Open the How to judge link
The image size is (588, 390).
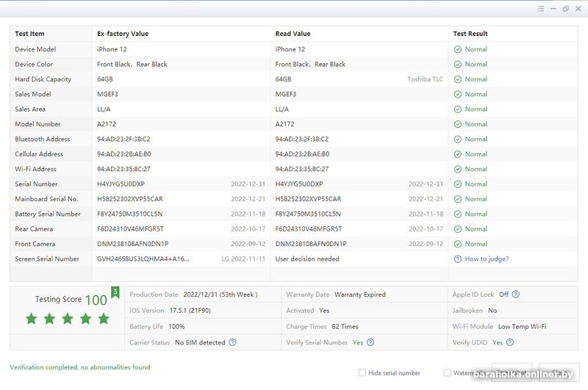(x=487, y=259)
